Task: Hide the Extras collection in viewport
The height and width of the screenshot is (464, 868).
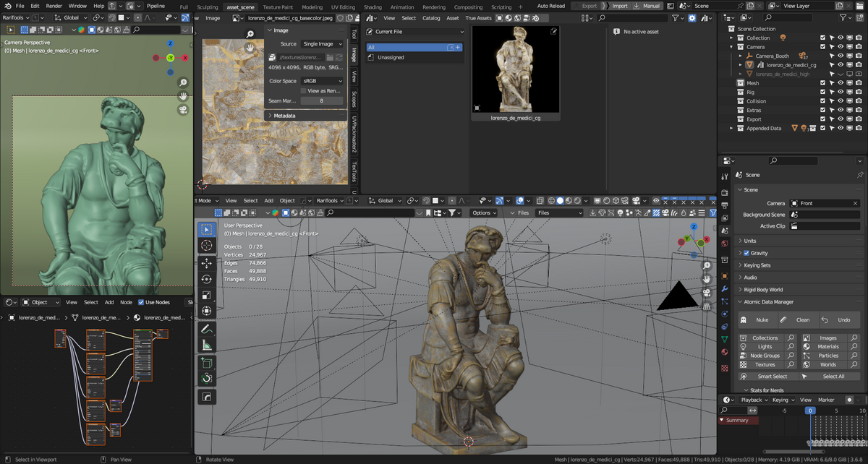Action: click(x=840, y=110)
